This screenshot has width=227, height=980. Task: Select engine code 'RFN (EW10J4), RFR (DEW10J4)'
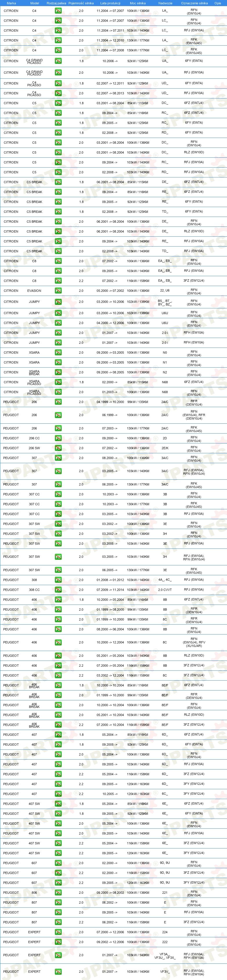click(x=194, y=415)
